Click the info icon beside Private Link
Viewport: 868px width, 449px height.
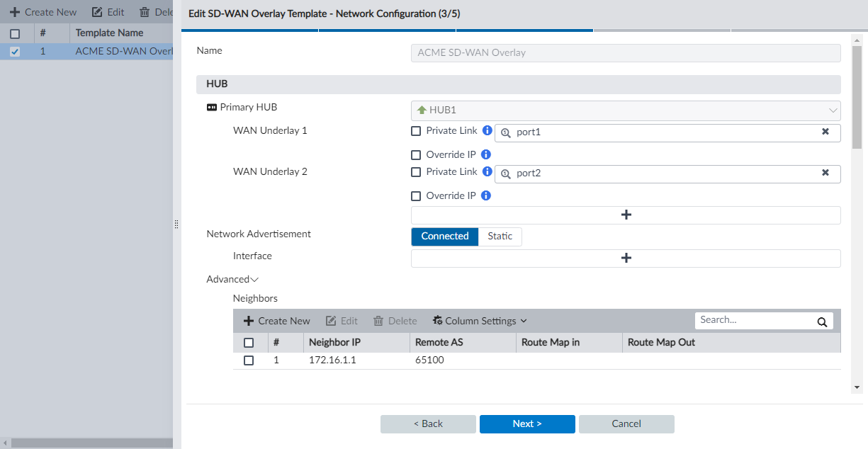(487, 130)
